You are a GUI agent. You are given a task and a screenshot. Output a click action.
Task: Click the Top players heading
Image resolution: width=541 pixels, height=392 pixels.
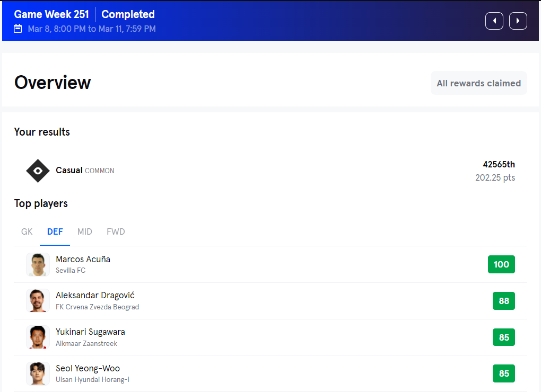pyautogui.click(x=41, y=203)
